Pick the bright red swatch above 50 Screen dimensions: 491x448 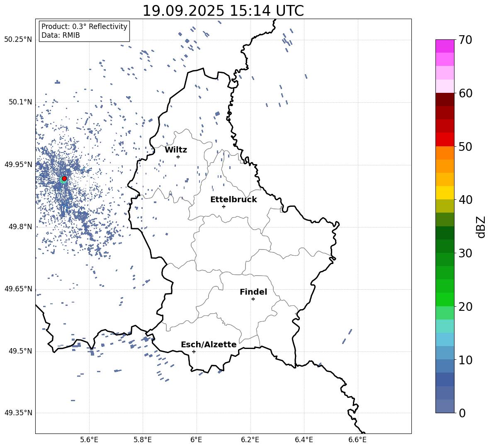click(445, 140)
